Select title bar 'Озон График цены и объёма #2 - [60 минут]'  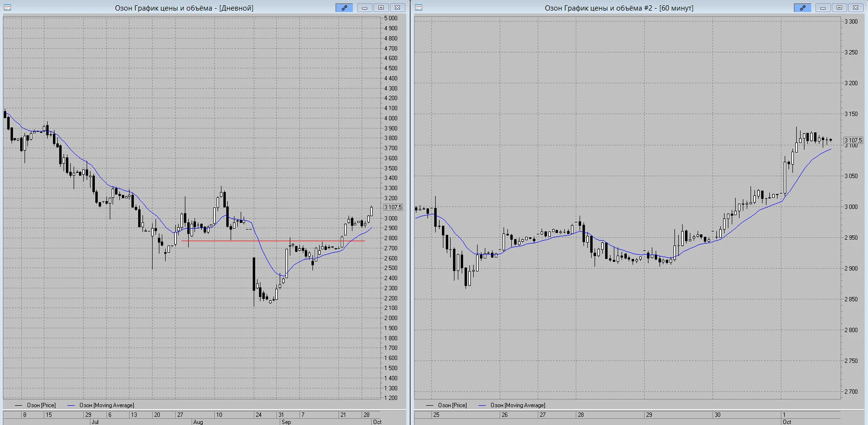pyautogui.click(x=619, y=8)
